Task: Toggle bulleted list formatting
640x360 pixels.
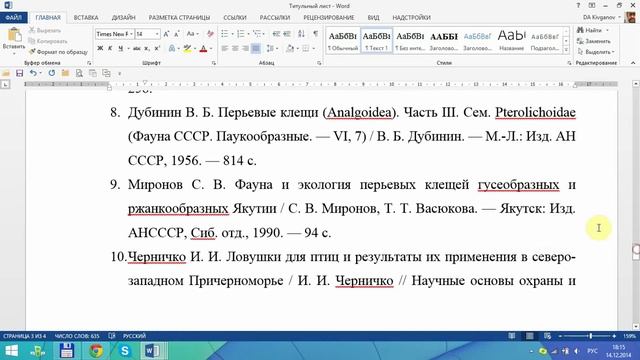Action: coord(224,34)
